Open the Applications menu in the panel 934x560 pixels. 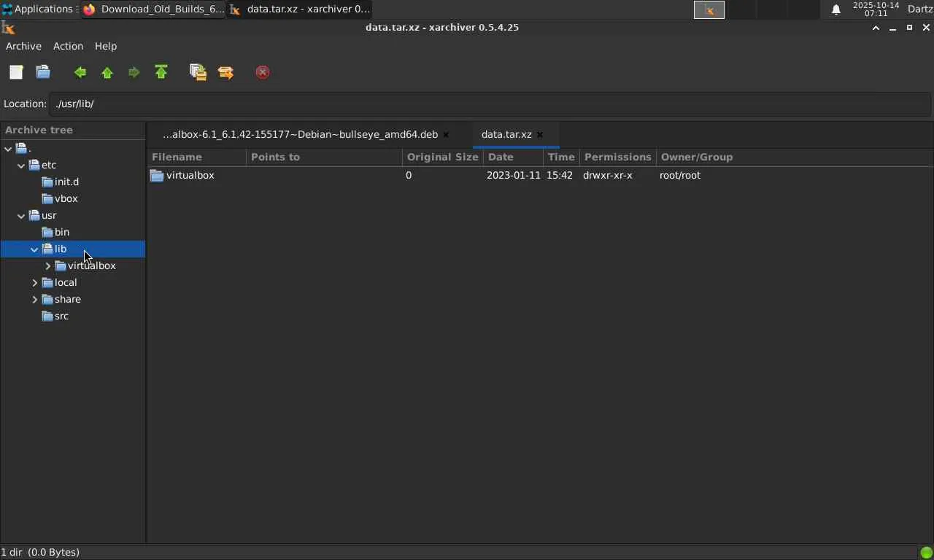(39, 9)
